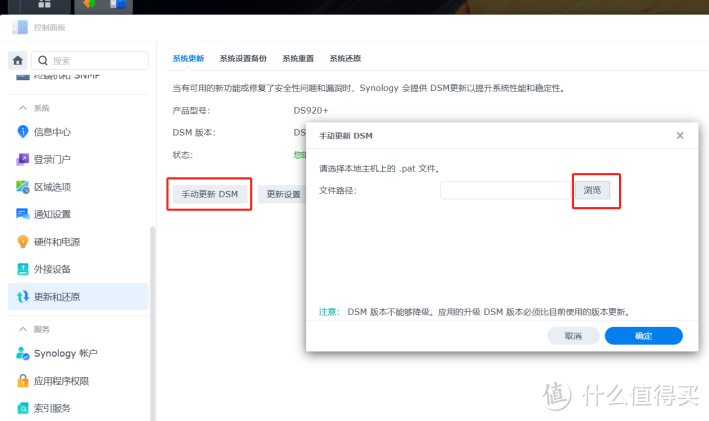This screenshot has height=421, width=709.
Task: Collapse the 系统 section chevron
Action: point(23,108)
